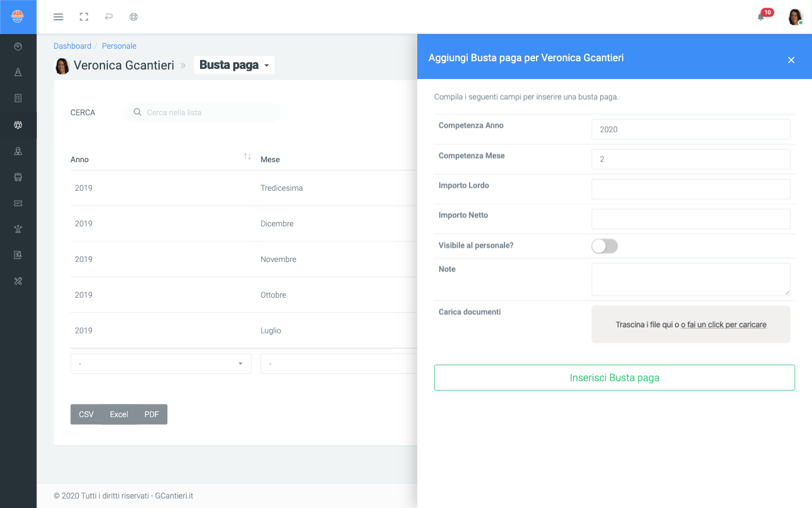Viewport: 812px width, 508px height.
Task: Click Competenza Mese field showing 2
Action: tap(691, 159)
